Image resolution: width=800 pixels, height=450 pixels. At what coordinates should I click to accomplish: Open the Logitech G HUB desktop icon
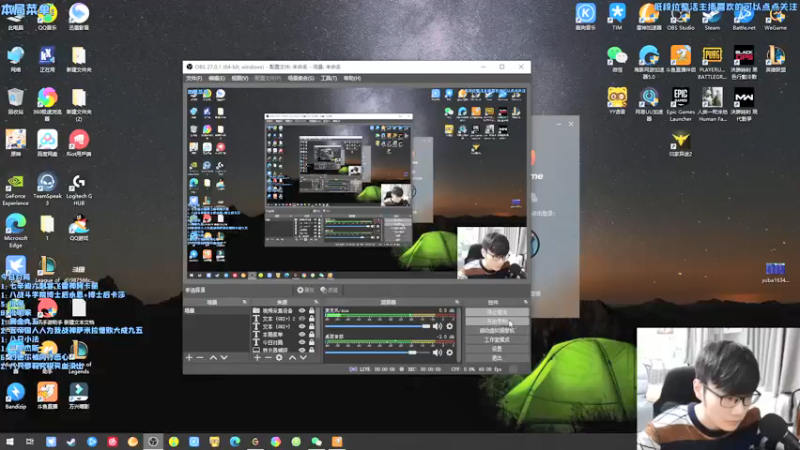(x=79, y=189)
